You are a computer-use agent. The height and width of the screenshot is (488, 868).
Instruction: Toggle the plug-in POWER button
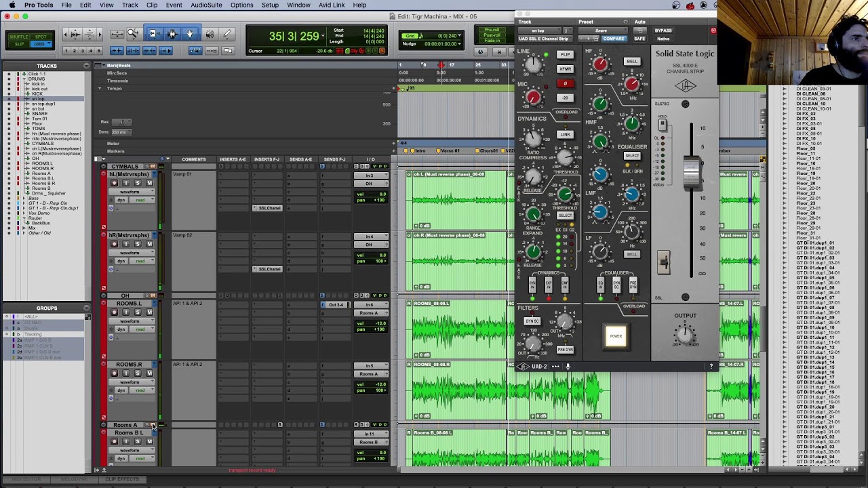coord(616,336)
